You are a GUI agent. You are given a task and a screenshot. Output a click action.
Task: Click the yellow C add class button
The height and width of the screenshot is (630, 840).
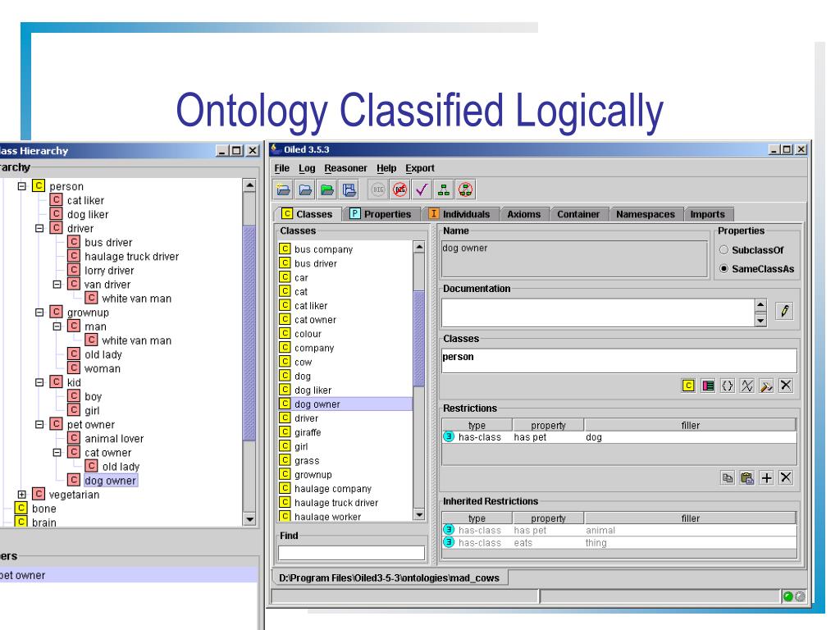click(688, 386)
